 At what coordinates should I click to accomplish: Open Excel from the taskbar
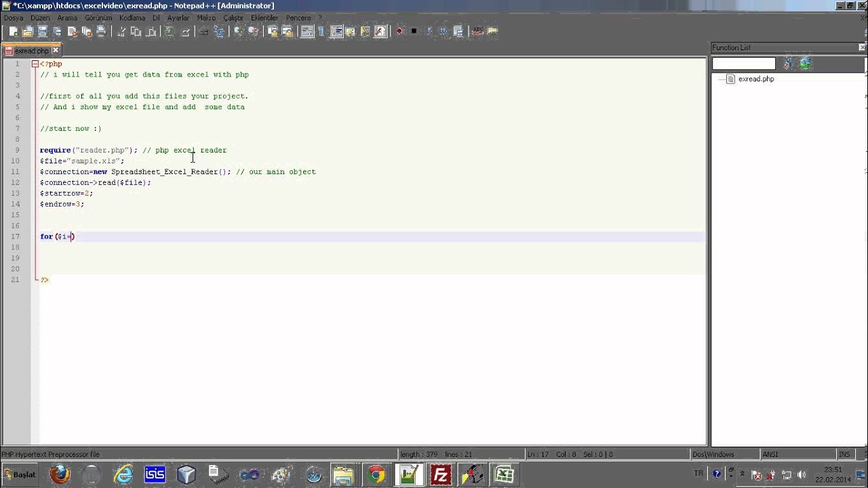pos(504,474)
